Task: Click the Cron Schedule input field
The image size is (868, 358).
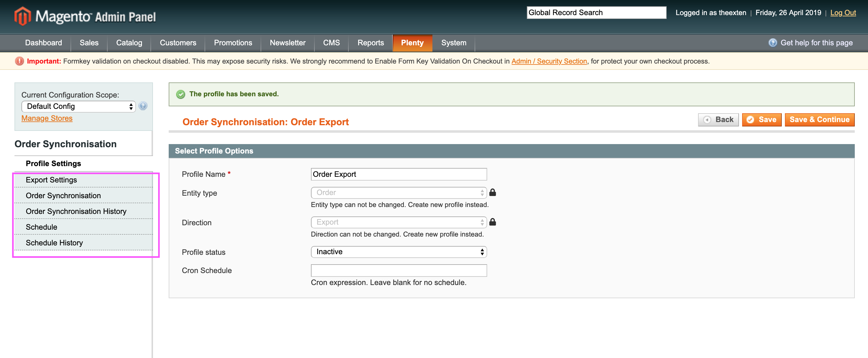Action: coord(399,271)
